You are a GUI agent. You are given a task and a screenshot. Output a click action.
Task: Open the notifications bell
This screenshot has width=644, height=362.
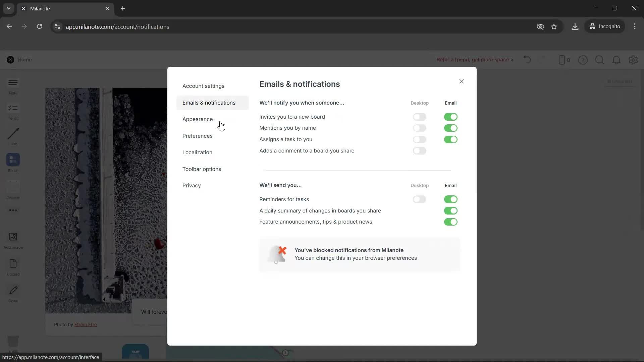click(x=616, y=60)
